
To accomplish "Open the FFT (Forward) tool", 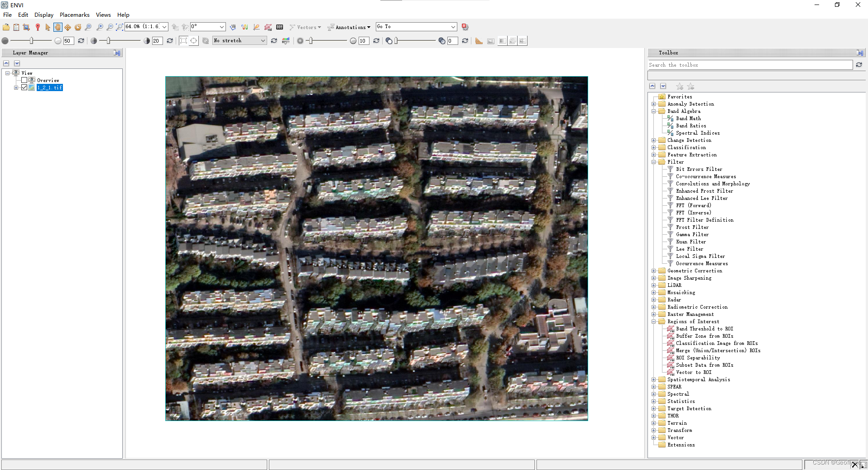I will point(693,206).
